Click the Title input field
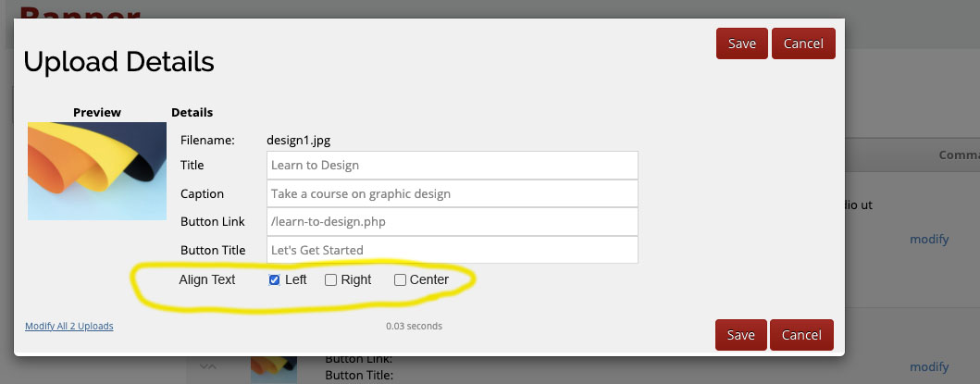 coord(453,166)
